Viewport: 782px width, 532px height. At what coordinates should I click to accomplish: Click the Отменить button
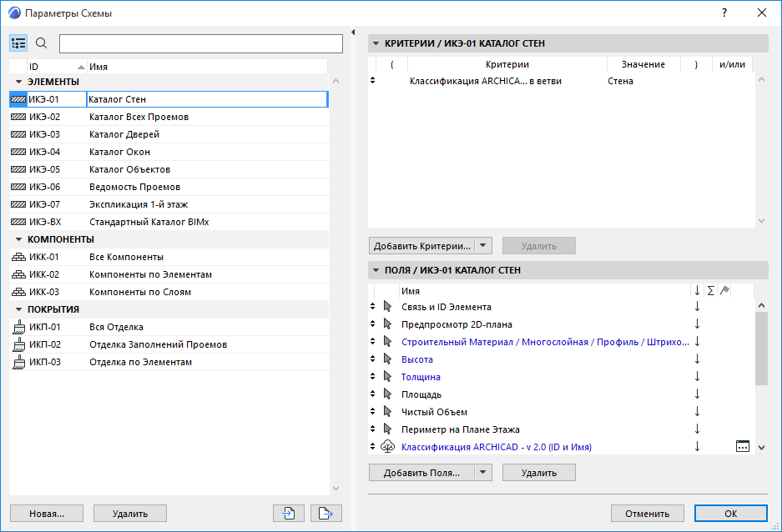(647, 513)
